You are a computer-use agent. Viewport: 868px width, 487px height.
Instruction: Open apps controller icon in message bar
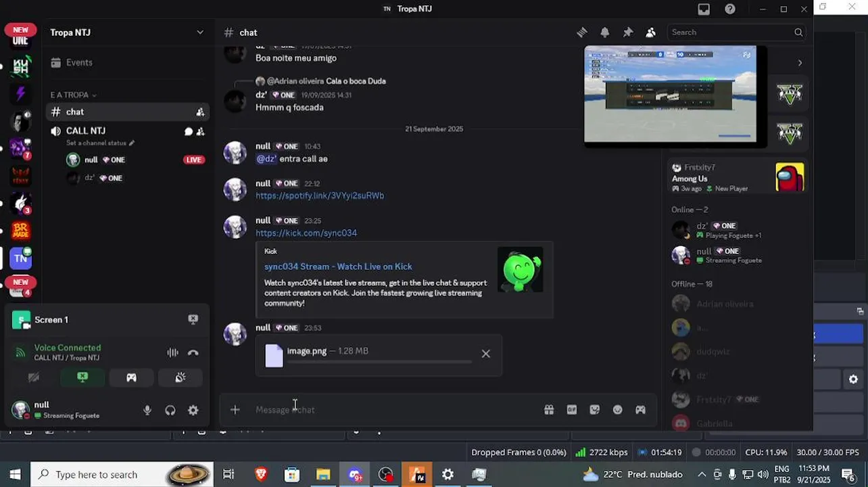pyautogui.click(x=640, y=410)
